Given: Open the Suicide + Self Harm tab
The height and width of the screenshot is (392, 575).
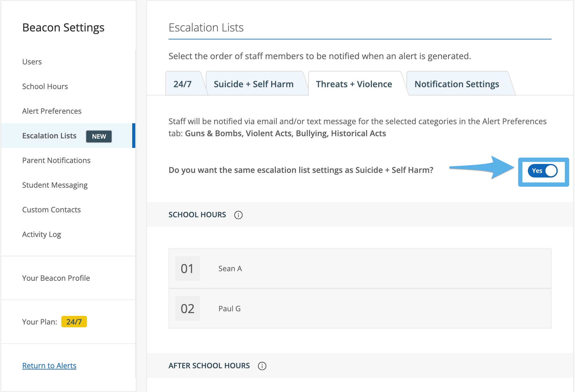Looking at the screenshot, I should pos(254,84).
